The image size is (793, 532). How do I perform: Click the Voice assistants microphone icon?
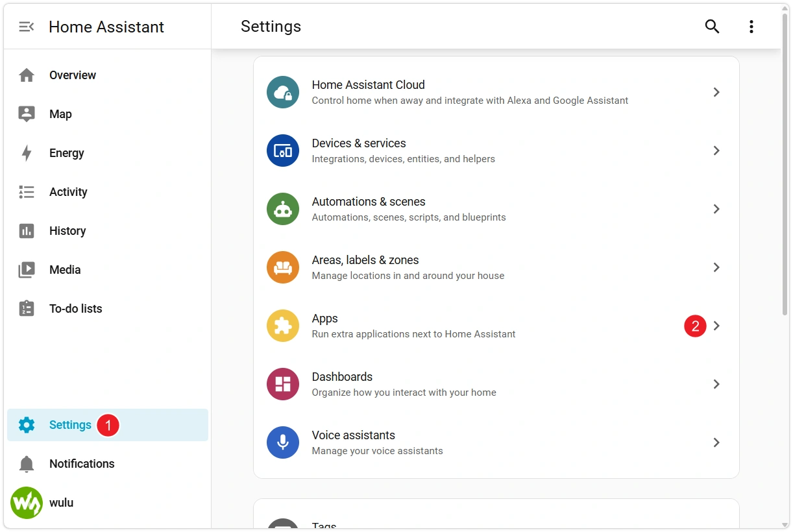click(283, 442)
